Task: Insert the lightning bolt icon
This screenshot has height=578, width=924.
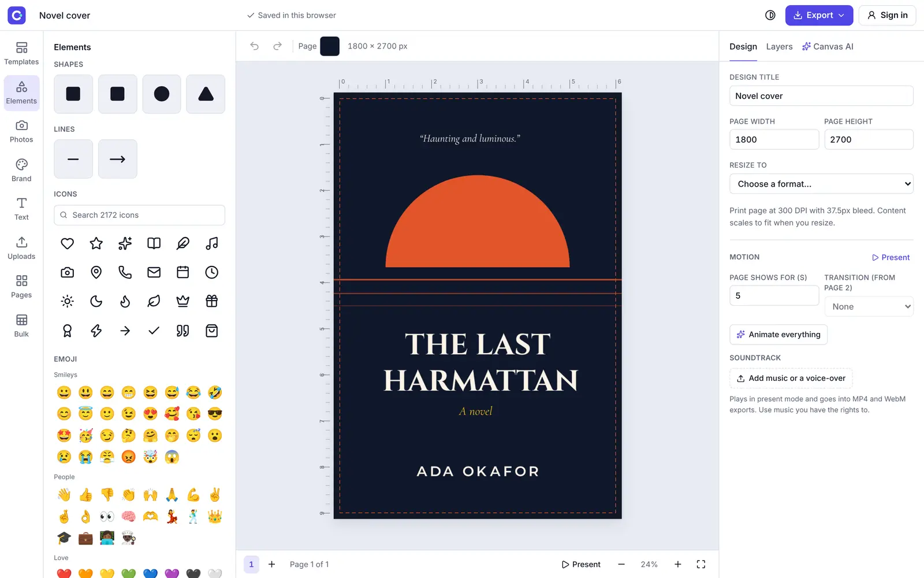Action: click(96, 331)
